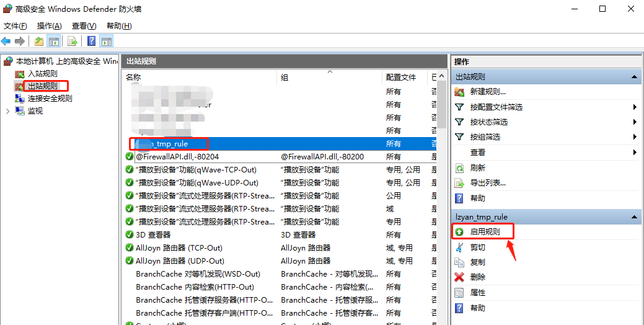This screenshot has width=644, height=325.
Task: Click the 出站规则 center panel header
Action: pyautogui.click(x=284, y=61)
